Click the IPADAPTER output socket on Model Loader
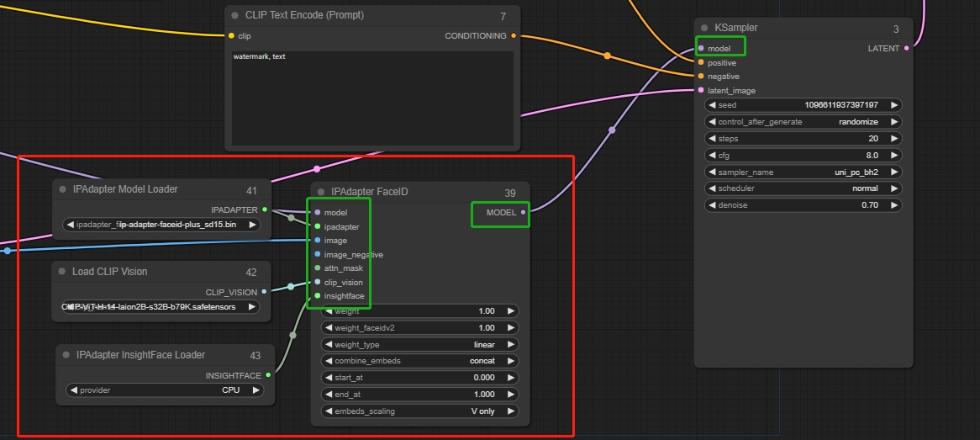 (x=265, y=209)
